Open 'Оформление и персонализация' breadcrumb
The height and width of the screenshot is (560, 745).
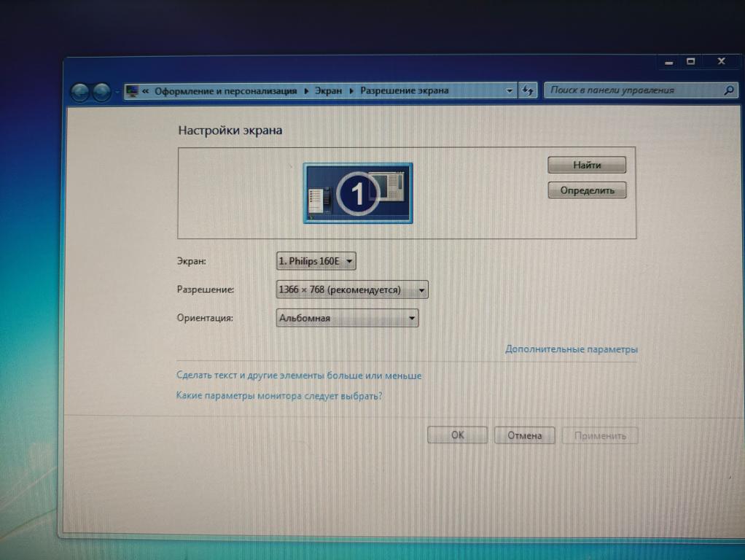(x=226, y=91)
